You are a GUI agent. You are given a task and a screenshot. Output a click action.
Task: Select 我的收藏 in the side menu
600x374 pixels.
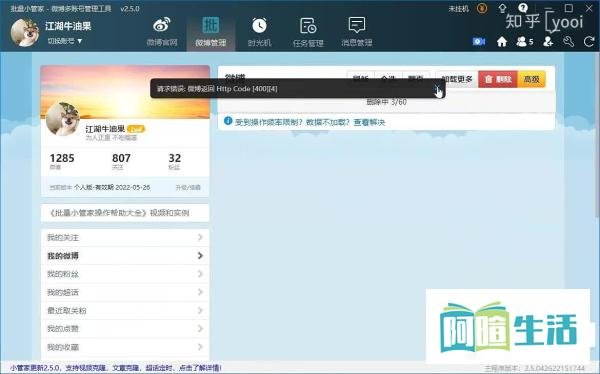[x=125, y=347]
